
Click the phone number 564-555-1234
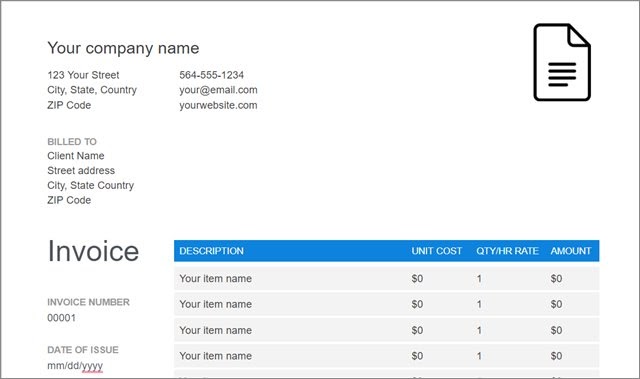[x=211, y=75]
